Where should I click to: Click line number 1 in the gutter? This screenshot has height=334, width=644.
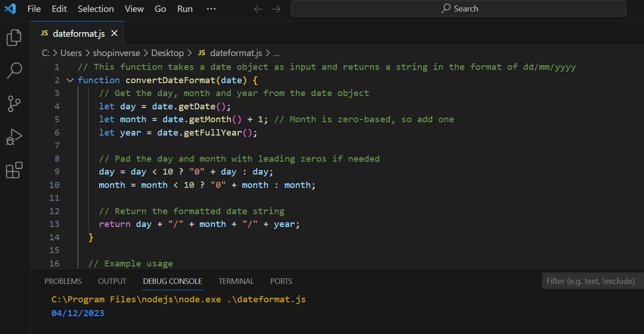[57, 67]
